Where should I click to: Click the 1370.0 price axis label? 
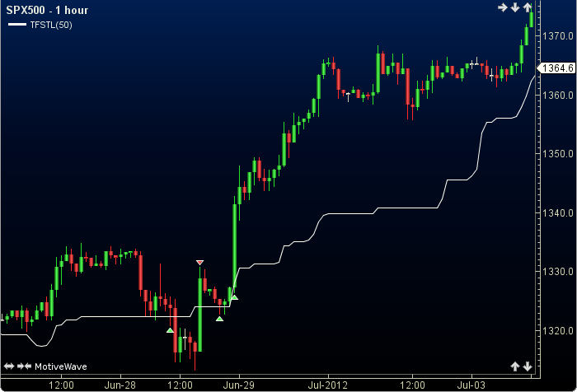pyautogui.click(x=558, y=36)
